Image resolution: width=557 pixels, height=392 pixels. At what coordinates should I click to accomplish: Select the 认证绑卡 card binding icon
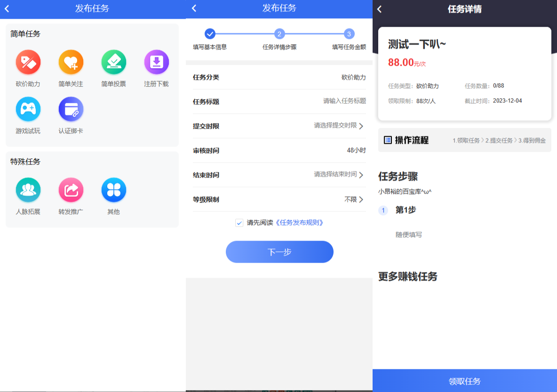click(x=71, y=109)
